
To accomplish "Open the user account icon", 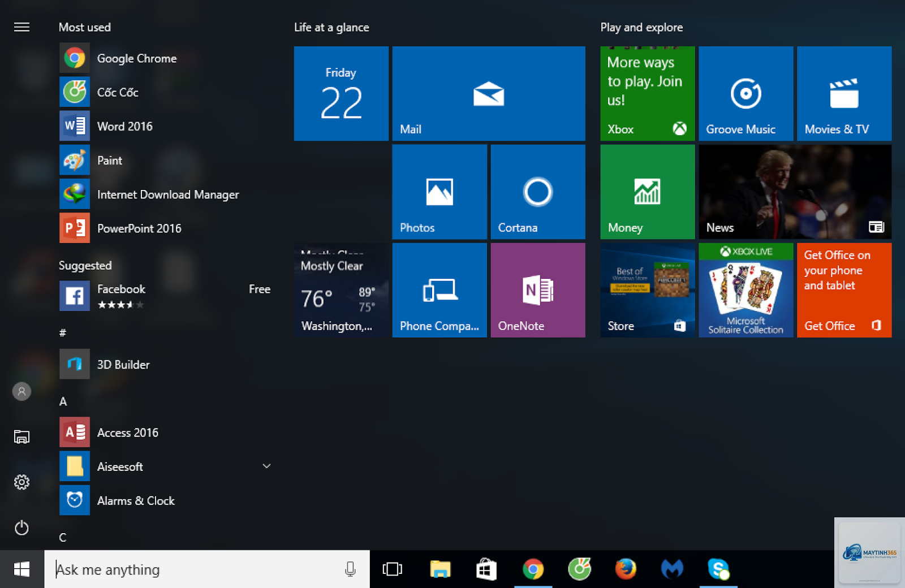I will point(21,391).
